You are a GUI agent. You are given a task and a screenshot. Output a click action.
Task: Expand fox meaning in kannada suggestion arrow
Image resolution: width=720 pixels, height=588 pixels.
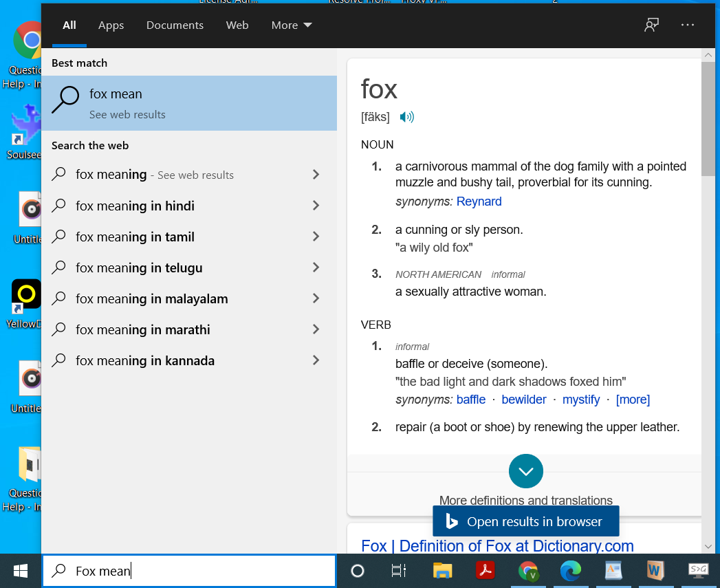316,360
